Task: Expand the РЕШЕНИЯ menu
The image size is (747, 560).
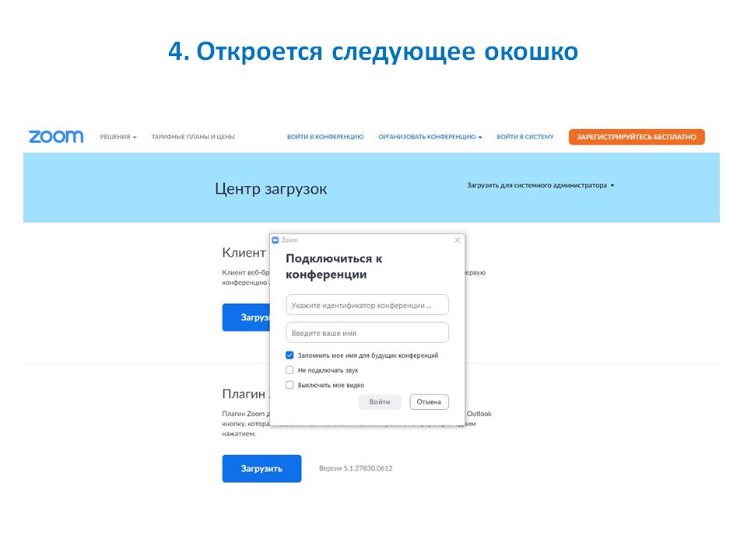Action: pos(118,137)
